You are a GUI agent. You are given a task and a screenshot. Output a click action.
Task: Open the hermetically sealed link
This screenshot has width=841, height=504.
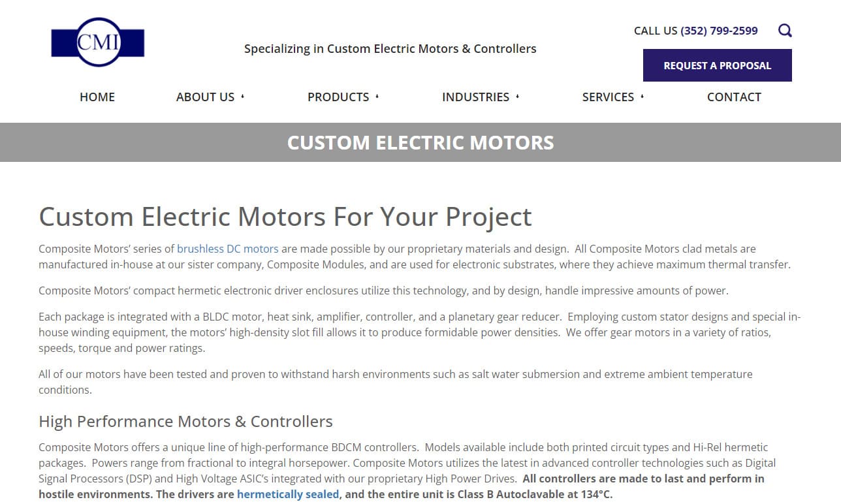point(288,494)
